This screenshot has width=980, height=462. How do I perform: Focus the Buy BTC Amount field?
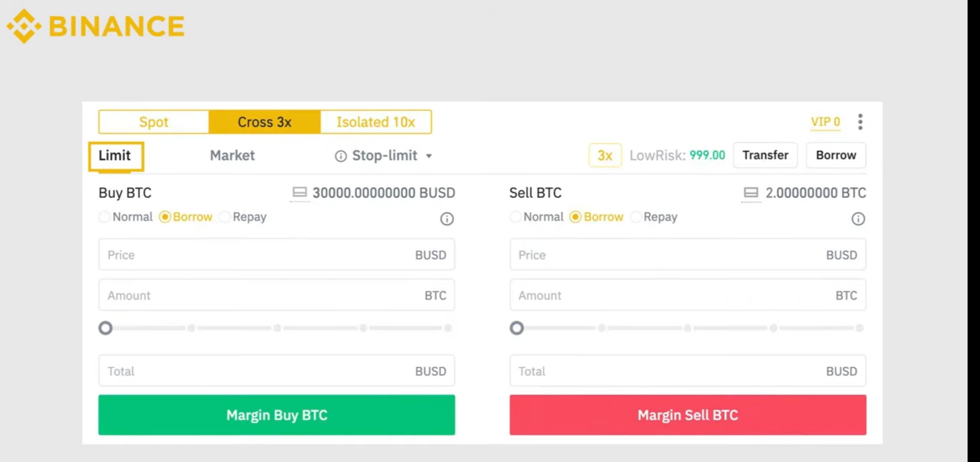[276, 295]
